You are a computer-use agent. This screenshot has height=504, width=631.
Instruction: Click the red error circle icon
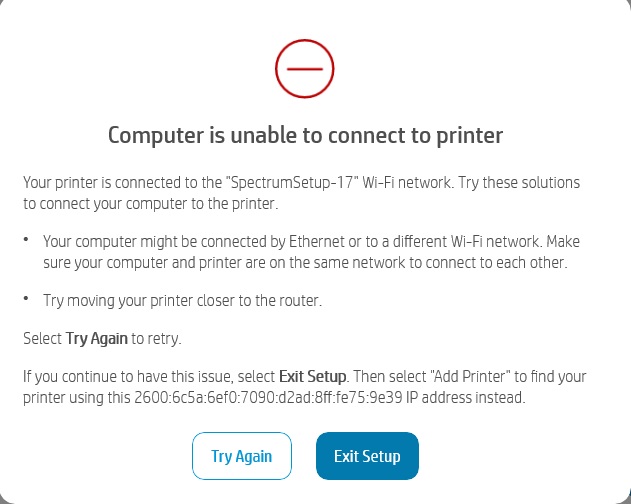(x=304, y=69)
